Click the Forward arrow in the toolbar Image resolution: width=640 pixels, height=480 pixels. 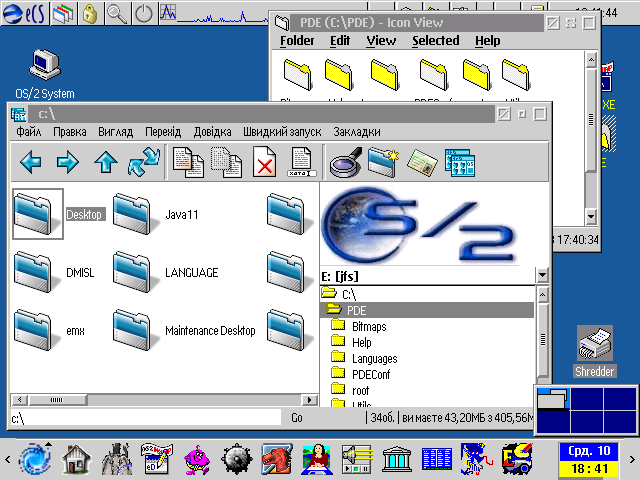pos(67,162)
